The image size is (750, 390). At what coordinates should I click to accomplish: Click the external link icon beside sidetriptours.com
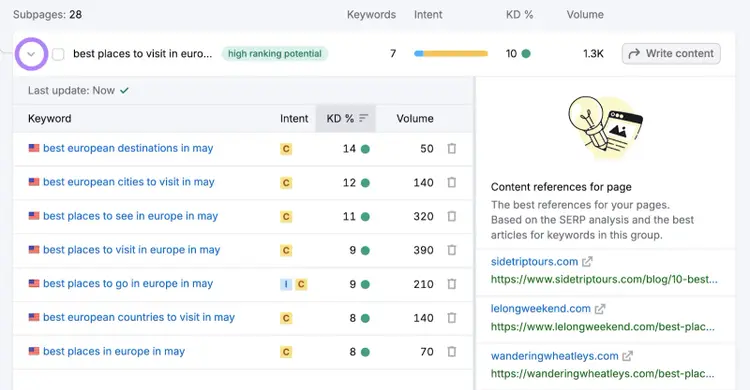coord(587,261)
